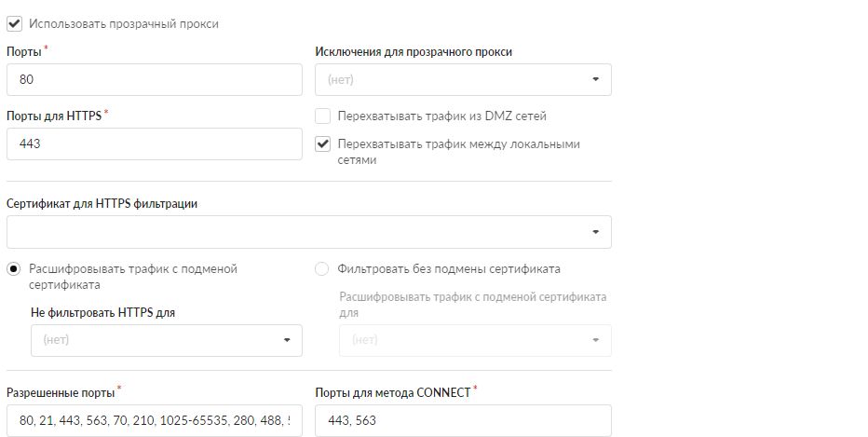Uncheck the "Использовать прозрачный прокси" checkbox
The height and width of the screenshot is (437, 868).
click(14, 23)
